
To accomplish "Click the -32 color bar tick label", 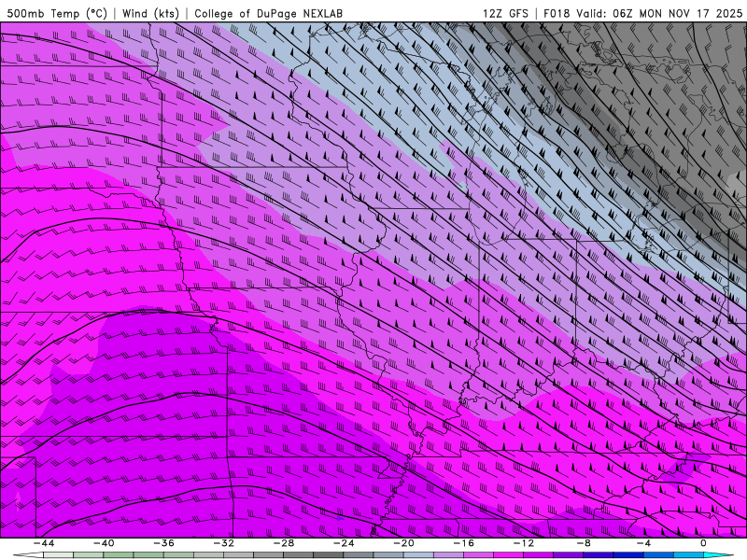I will click(x=223, y=543).
